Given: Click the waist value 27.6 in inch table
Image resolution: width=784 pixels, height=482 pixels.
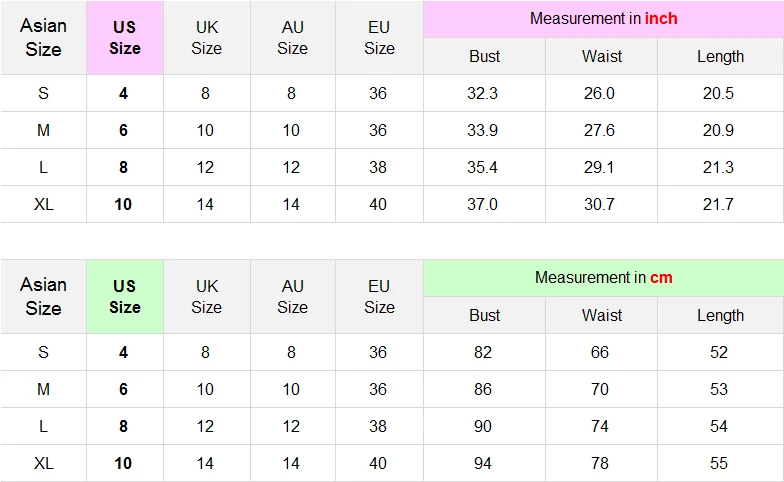Looking at the screenshot, I should (x=599, y=130).
